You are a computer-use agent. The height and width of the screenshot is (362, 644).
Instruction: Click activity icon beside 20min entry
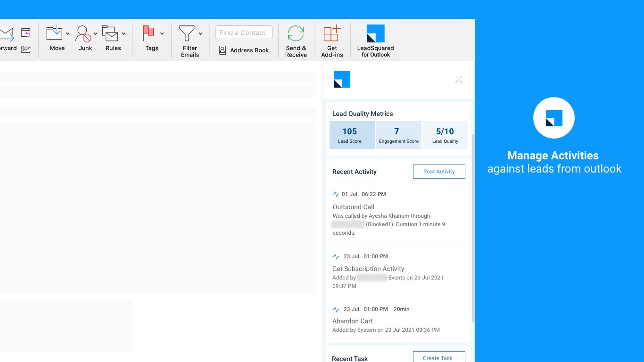tap(336, 309)
